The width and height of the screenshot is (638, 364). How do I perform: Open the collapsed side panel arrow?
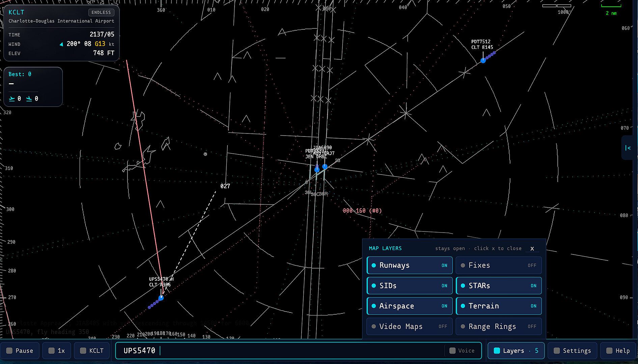(628, 148)
